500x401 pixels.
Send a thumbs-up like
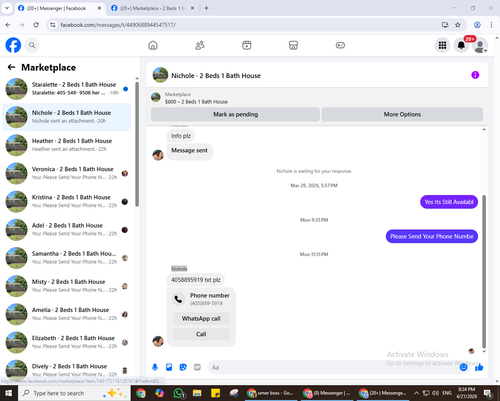click(479, 367)
